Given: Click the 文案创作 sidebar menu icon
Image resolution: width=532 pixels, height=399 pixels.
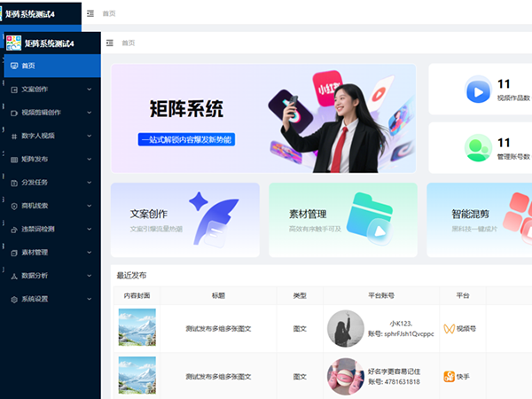Looking at the screenshot, I should click(13, 90).
